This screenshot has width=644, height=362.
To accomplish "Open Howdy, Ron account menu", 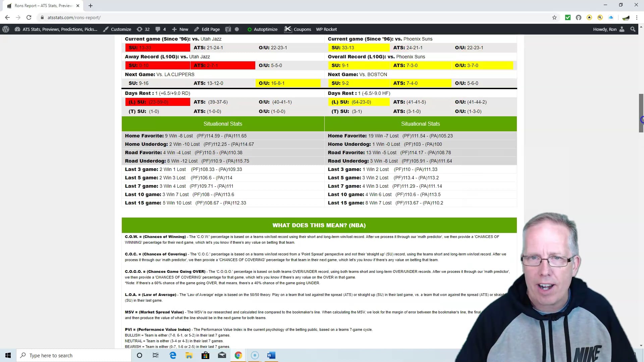I will [608, 29].
